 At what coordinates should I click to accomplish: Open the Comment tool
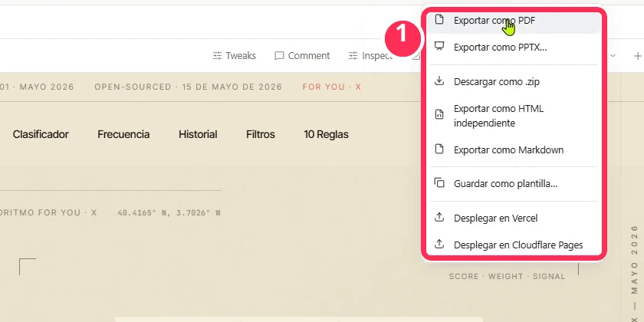(x=302, y=56)
